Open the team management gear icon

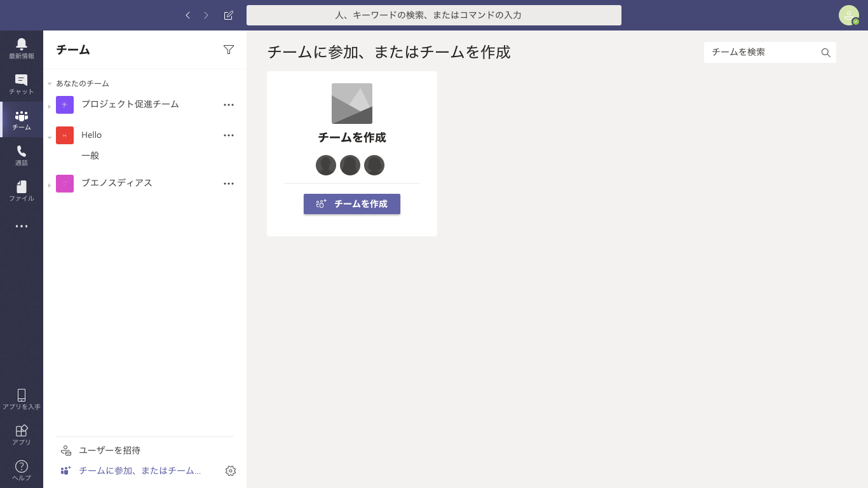click(231, 471)
